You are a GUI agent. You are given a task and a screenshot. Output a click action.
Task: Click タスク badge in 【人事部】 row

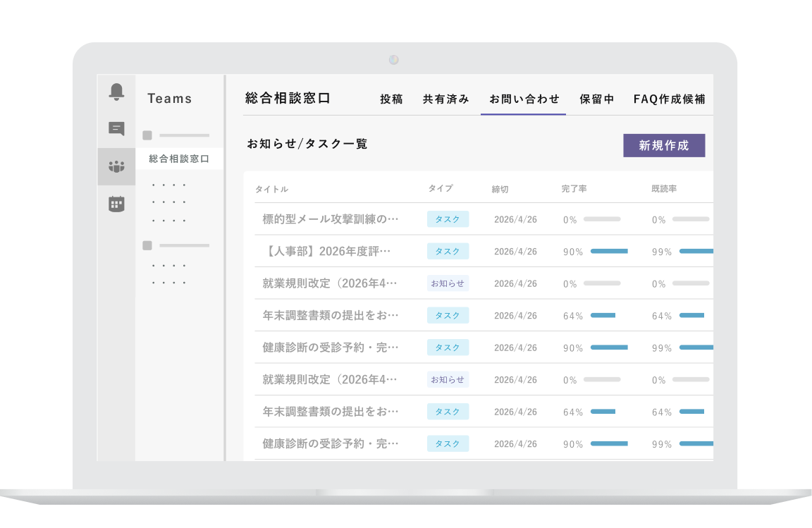pyautogui.click(x=448, y=251)
